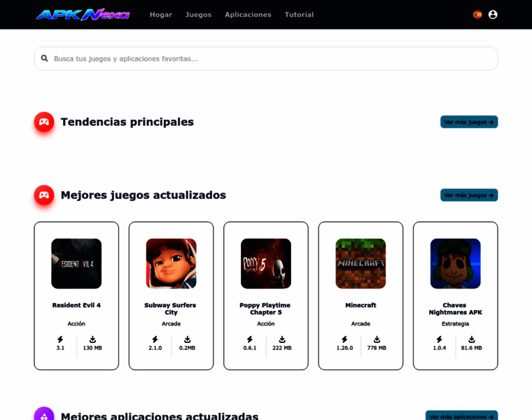Open the Poppy Playtime Chapter 5 thumbnail
532x420 pixels.
266,264
